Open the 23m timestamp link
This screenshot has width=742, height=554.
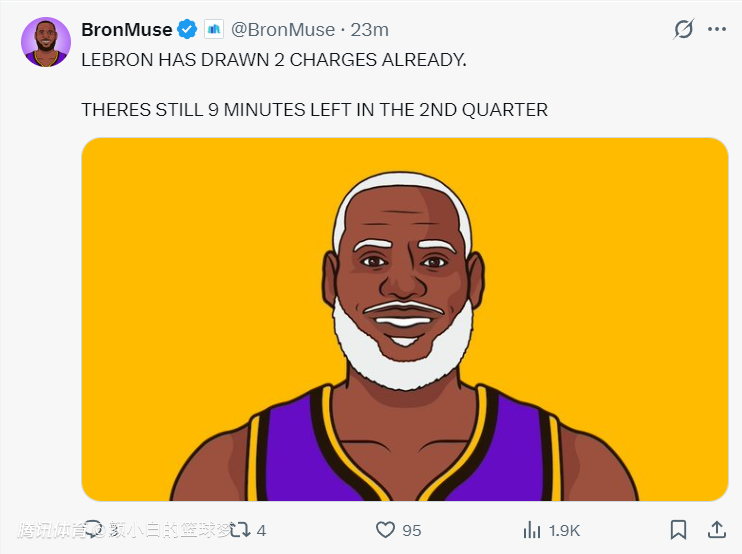[x=370, y=29]
